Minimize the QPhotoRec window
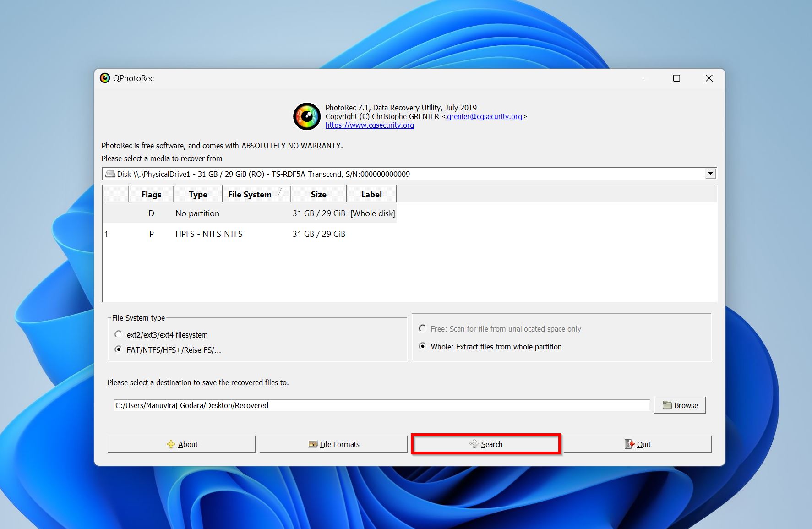 tap(645, 78)
